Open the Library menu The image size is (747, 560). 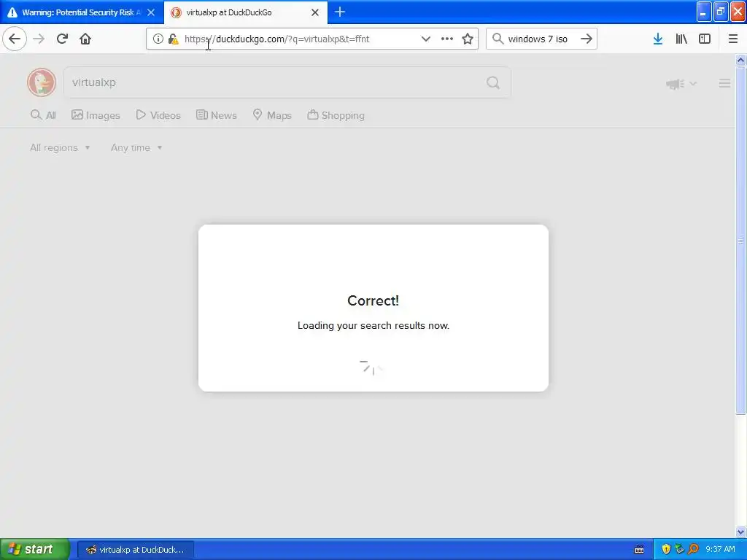pyautogui.click(x=681, y=39)
